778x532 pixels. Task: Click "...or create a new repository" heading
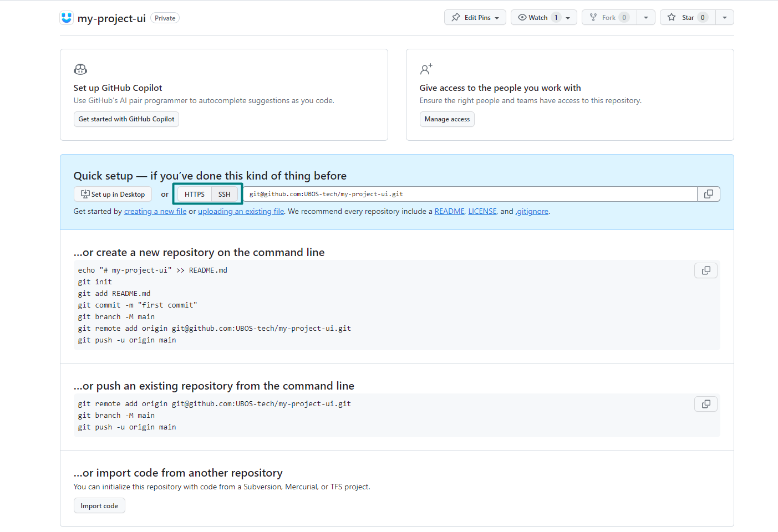click(199, 252)
